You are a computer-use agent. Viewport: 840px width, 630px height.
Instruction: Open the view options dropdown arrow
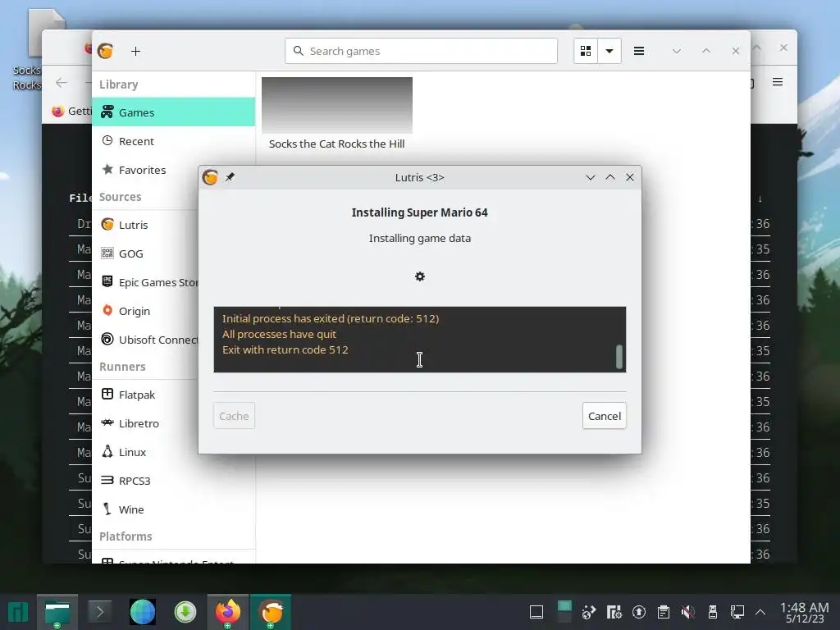pos(609,51)
